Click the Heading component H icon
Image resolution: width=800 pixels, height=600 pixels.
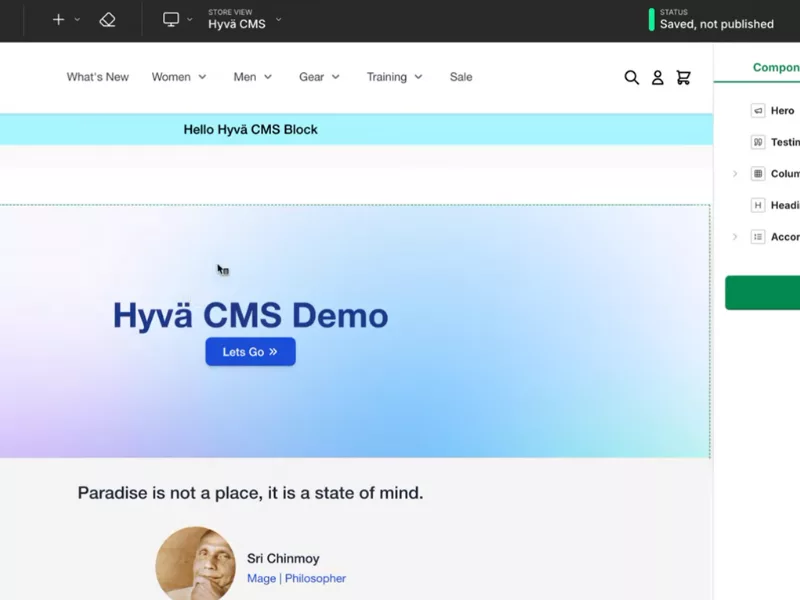[x=758, y=205]
